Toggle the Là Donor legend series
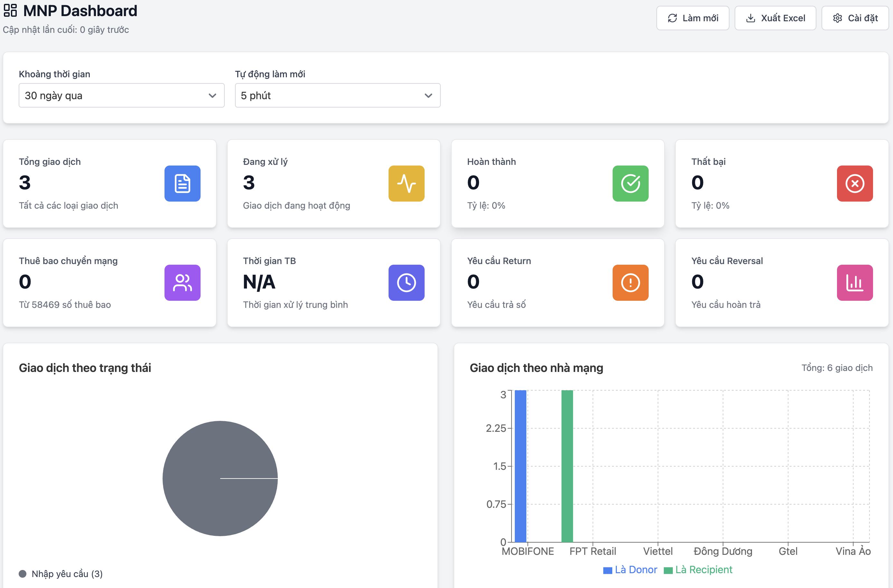The image size is (893, 588). [x=630, y=570]
